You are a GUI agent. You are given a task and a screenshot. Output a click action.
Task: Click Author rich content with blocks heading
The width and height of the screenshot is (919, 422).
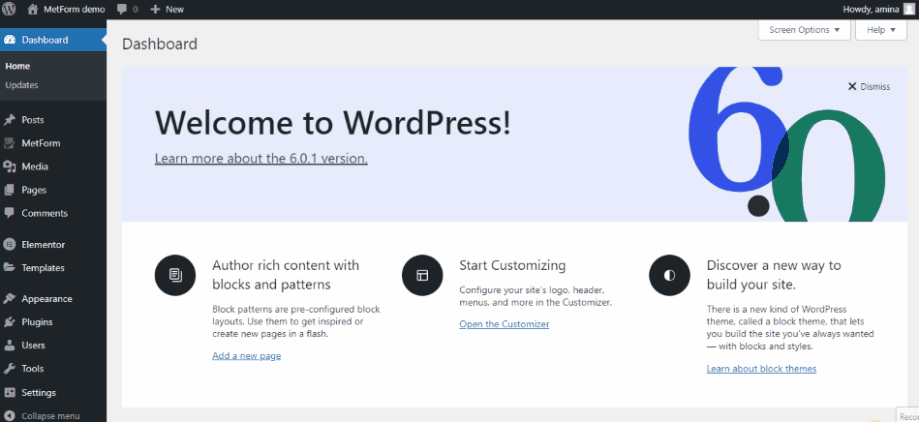coord(285,275)
